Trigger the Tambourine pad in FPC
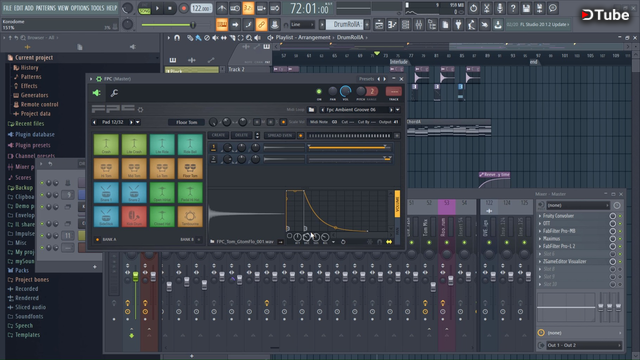This screenshot has width=640, height=360. point(190,216)
